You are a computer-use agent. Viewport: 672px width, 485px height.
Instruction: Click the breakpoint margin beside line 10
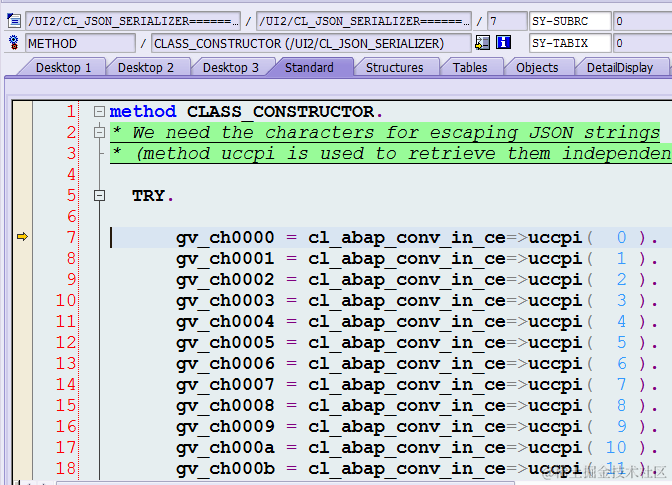click(x=22, y=301)
